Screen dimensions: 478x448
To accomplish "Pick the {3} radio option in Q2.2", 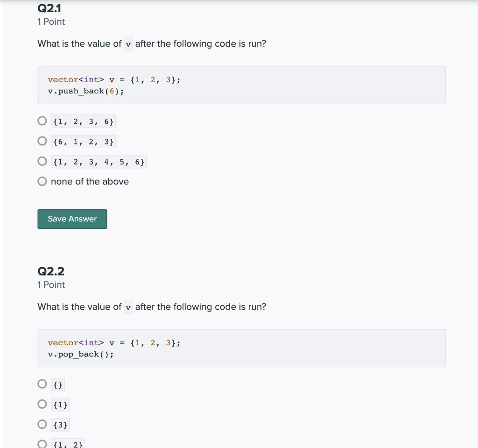I will (42, 424).
